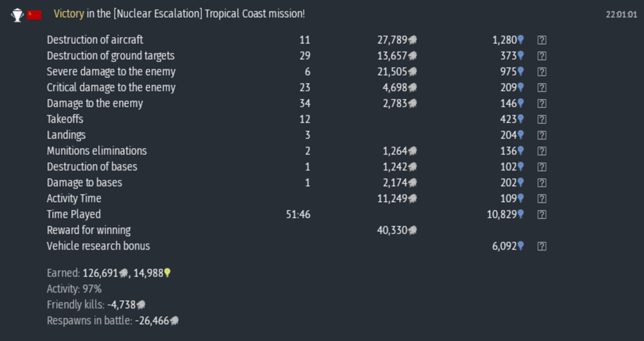Screen dimensions: 644x341
Task: Click the yellow Victory text in header
Action: pyautogui.click(x=69, y=14)
